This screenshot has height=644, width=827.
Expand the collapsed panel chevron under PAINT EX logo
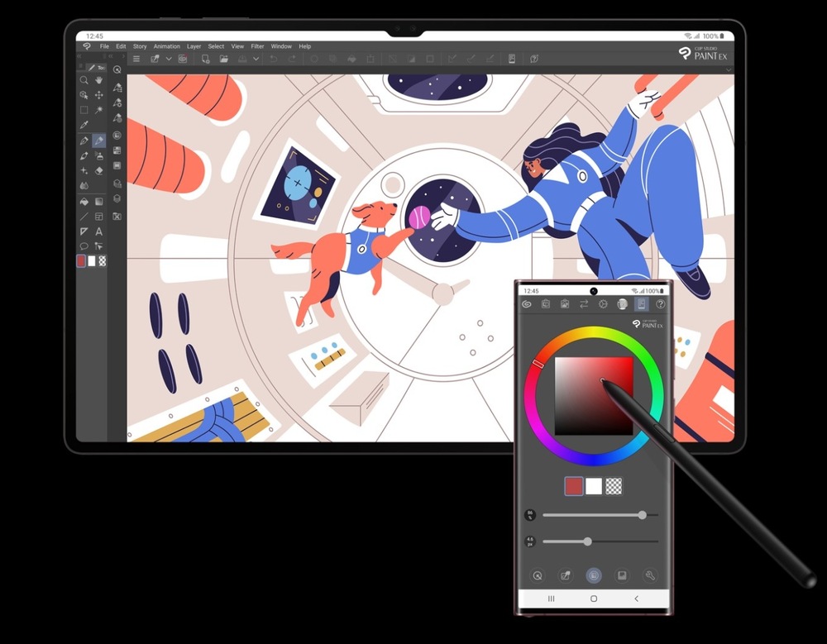(x=729, y=69)
